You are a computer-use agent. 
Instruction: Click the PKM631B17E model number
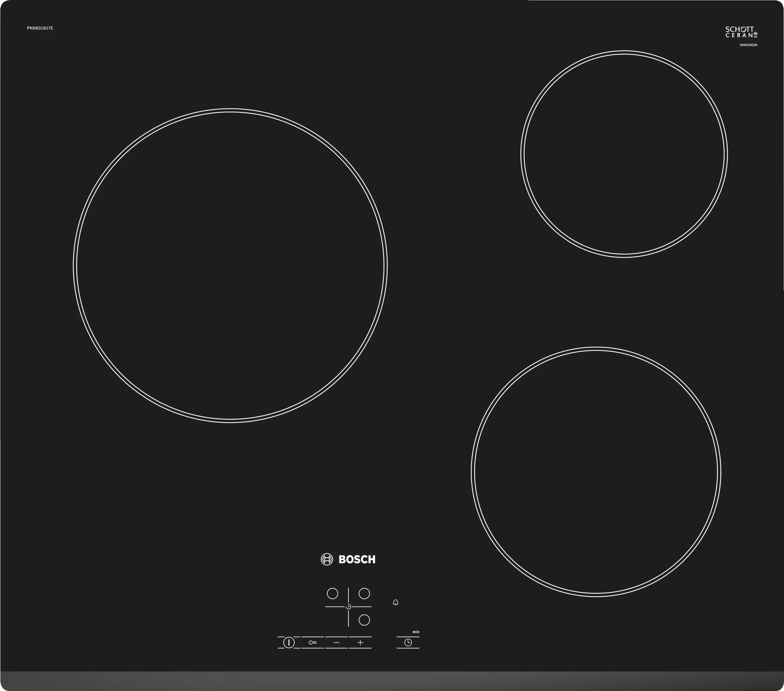coord(40,28)
